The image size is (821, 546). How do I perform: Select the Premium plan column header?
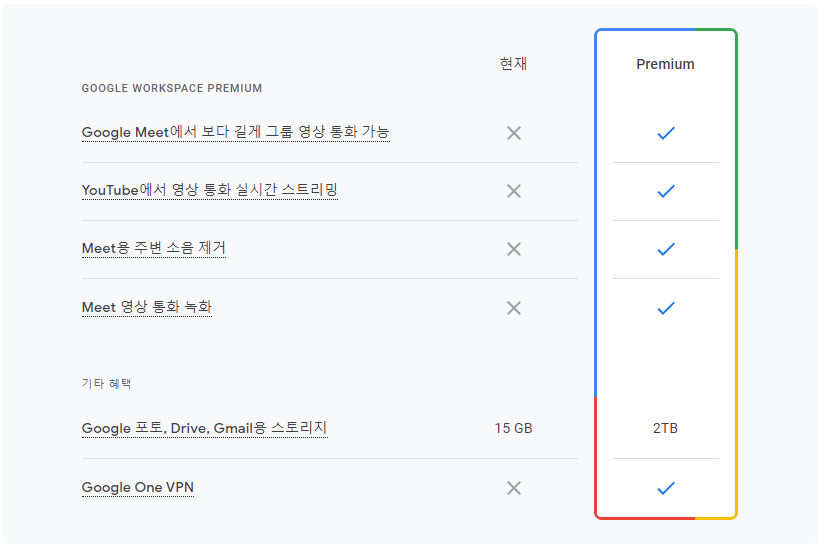click(665, 64)
